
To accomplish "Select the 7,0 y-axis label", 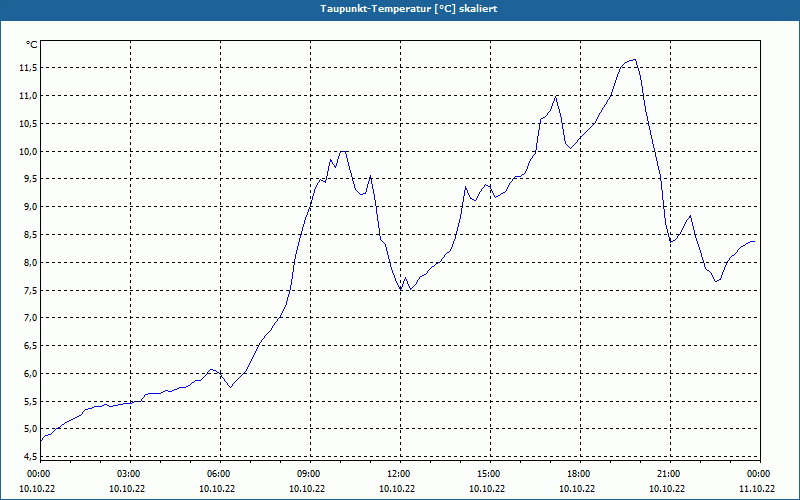I will pyautogui.click(x=30, y=318).
